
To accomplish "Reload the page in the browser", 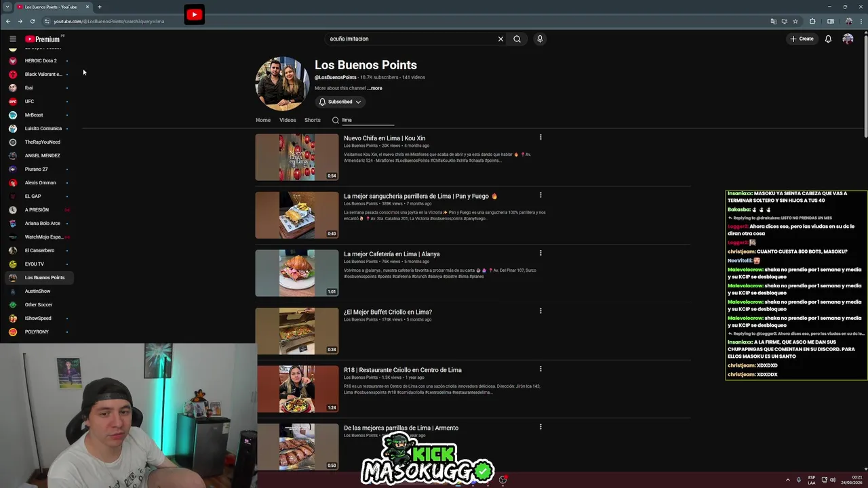I will pyautogui.click(x=32, y=21).
